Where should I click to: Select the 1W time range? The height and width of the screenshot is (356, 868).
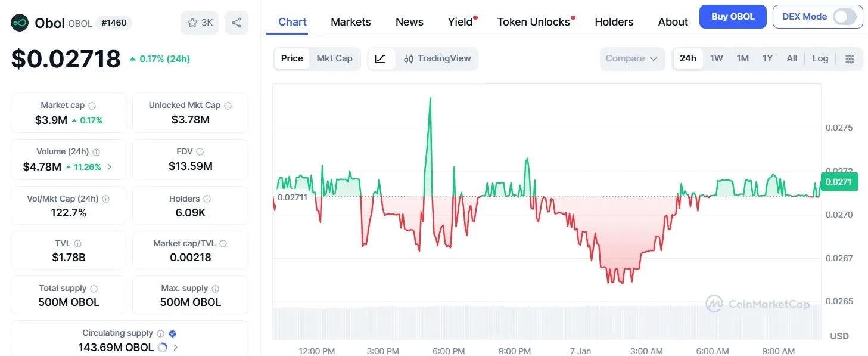pyautogui.click(x=716, y=58)
